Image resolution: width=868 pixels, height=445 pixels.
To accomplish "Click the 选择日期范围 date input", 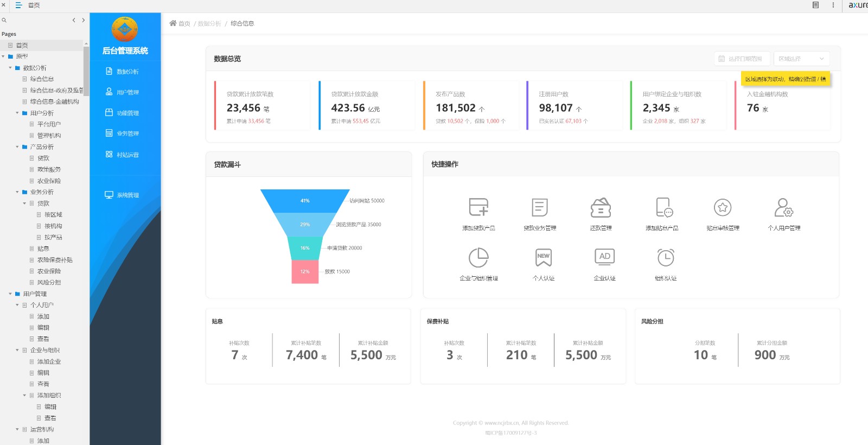I will pyautogui.click(x=742, y=59).
